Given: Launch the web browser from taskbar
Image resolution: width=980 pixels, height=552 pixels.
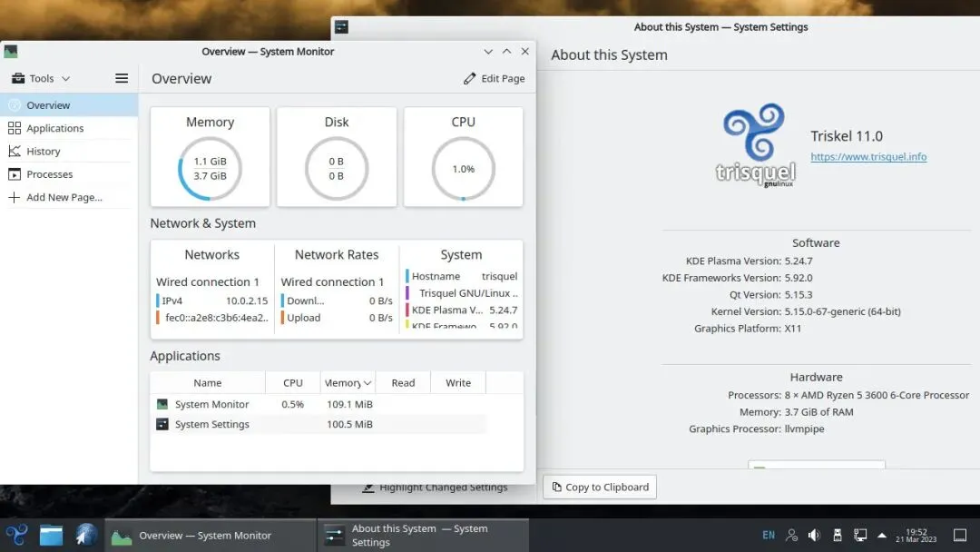Looking at the screenshot, I should tap(86, 535).
